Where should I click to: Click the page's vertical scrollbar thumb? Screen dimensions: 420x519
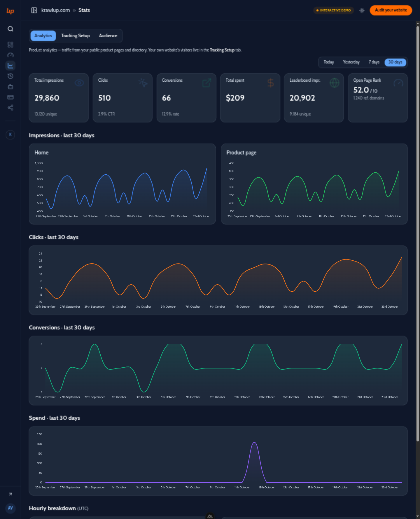pos(418,234)
